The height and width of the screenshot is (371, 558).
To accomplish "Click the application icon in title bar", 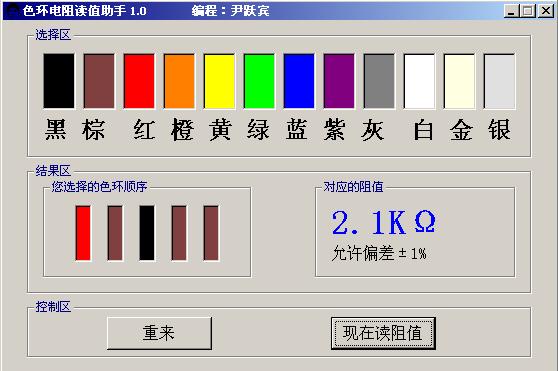I will pyautogui.click(x=13, y=10).
